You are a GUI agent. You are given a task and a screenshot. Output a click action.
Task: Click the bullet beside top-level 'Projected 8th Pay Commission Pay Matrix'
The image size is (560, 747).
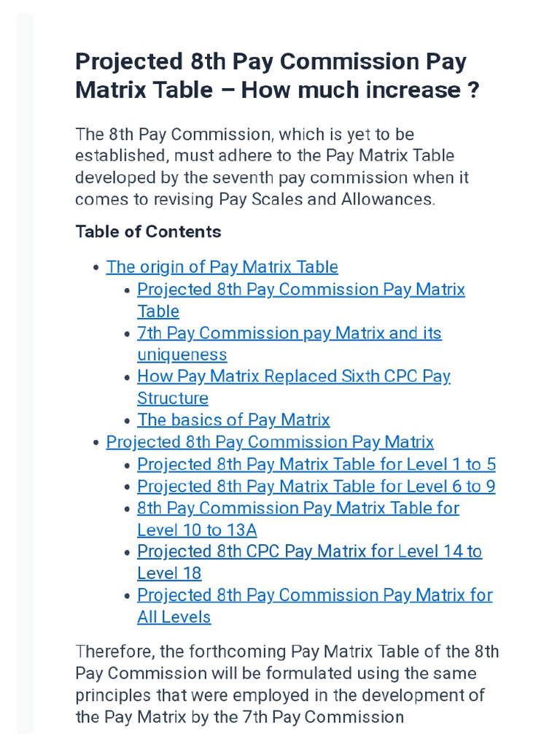(96, 443)
